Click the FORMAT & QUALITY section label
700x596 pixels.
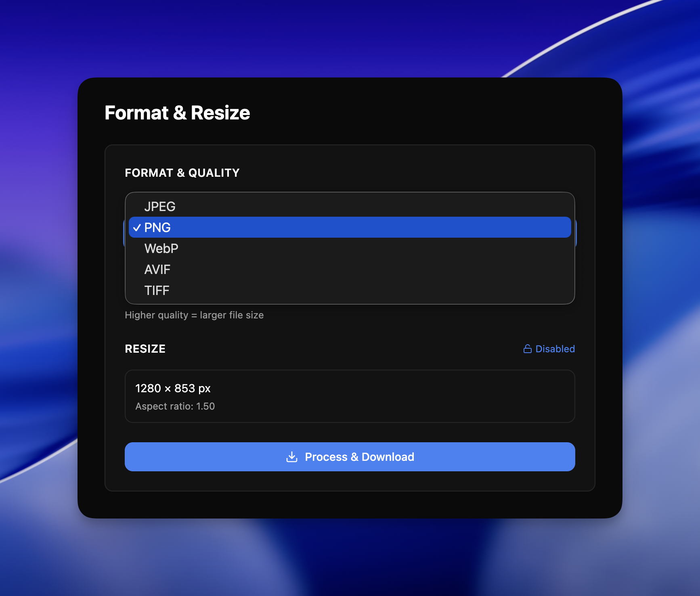tap(182, 172)
